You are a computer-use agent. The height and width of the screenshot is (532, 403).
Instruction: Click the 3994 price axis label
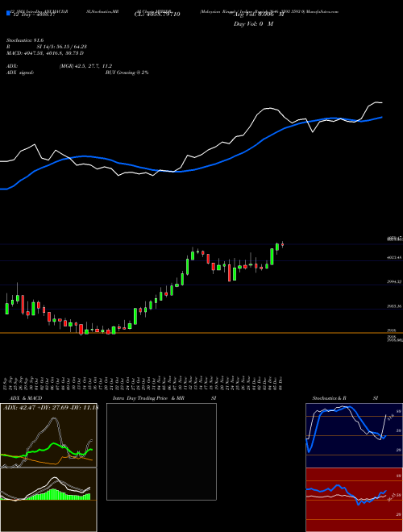pyautogui.click(x=395, y=282)
